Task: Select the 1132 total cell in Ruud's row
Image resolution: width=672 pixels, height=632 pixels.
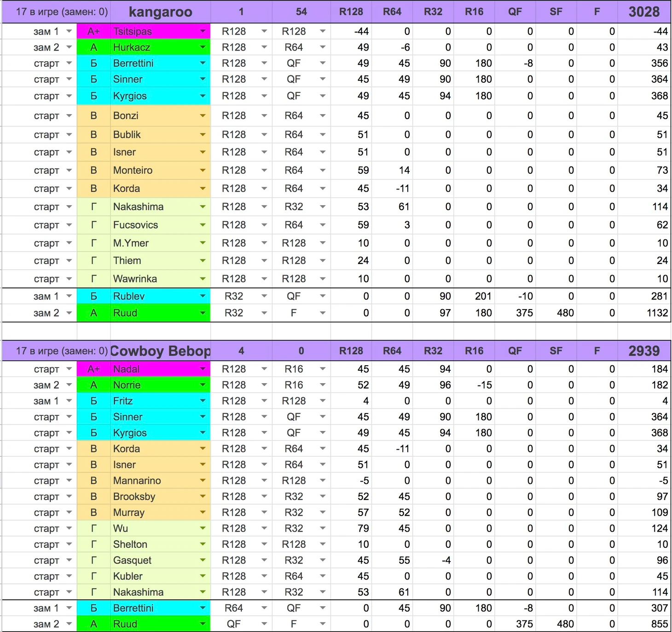Action: (643, 313)
